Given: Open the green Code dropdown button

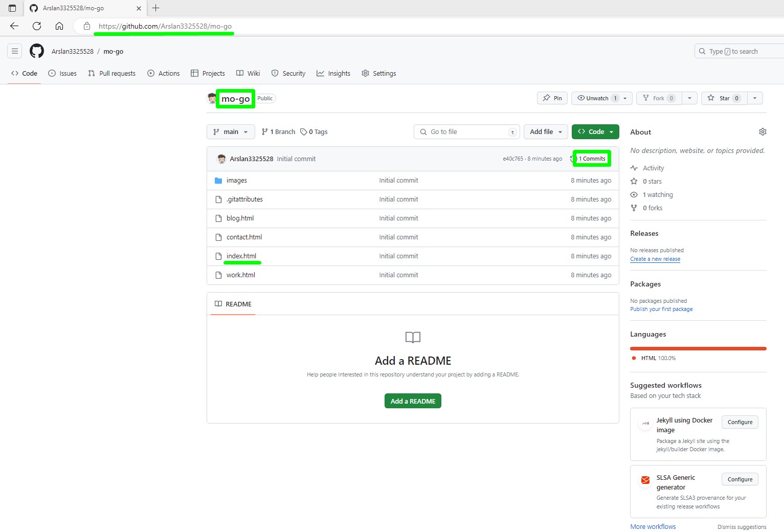Looking at the screenshot, I should tap(595, 132).
